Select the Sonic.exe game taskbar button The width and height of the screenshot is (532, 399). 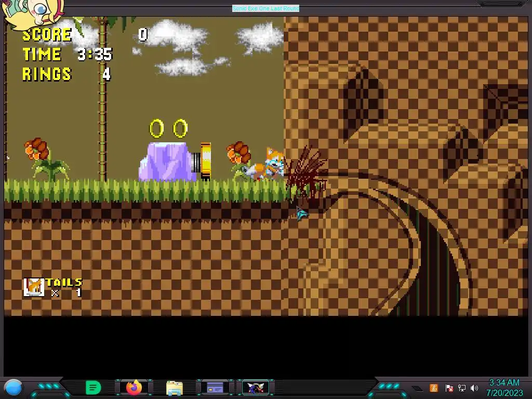pos(256,388)
